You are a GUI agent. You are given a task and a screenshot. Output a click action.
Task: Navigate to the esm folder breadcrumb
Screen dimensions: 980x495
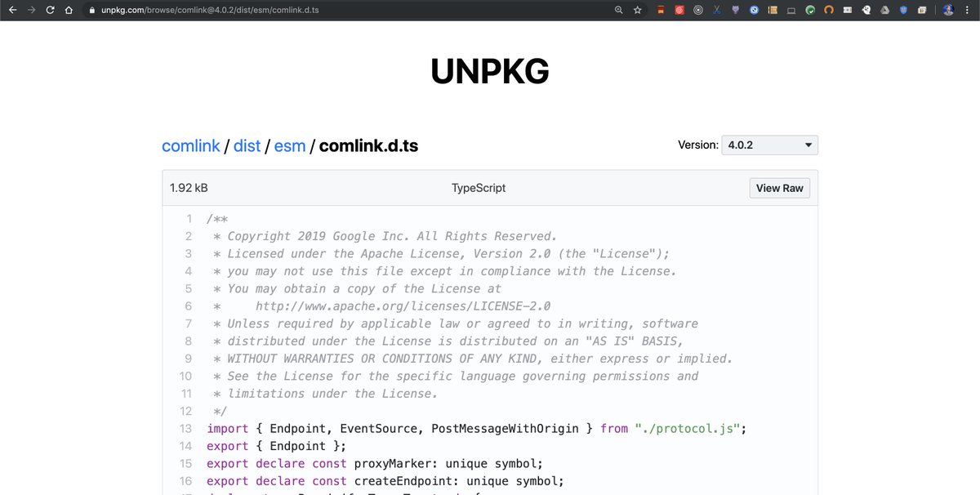tap(290, 145)
